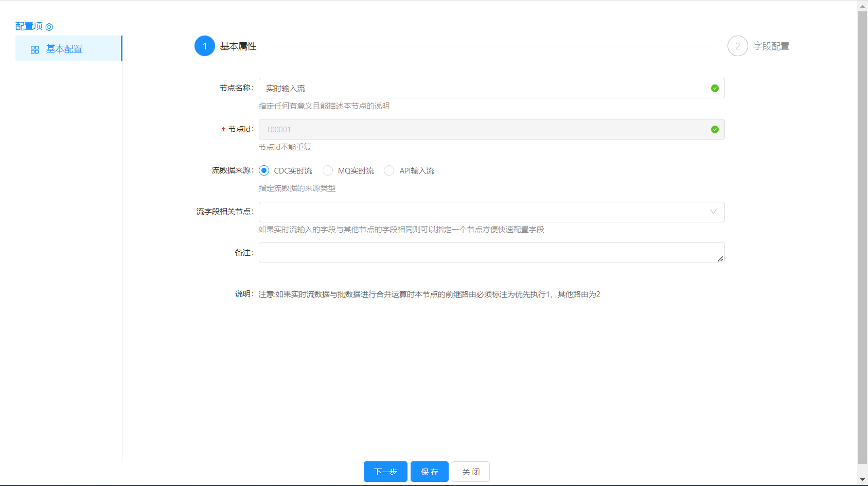Click the grid icon next to 基本配置
This screenshot has height=486, width=868.
(x=34, y=49)
